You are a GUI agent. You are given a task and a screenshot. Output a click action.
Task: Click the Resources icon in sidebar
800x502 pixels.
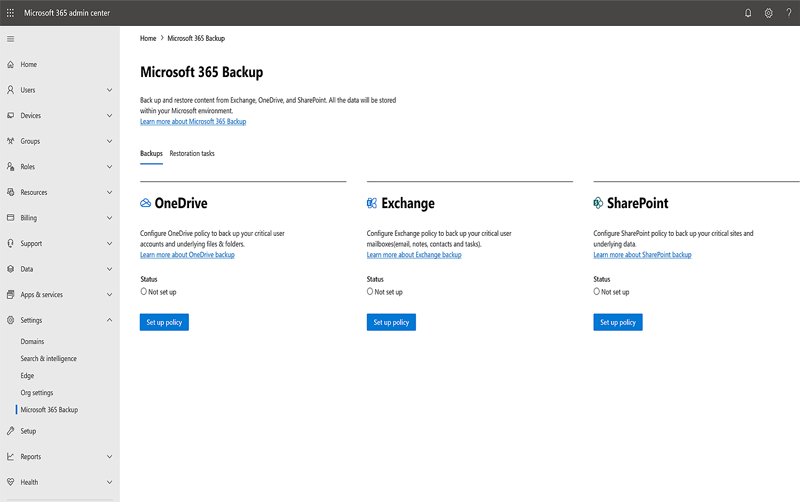10,192
